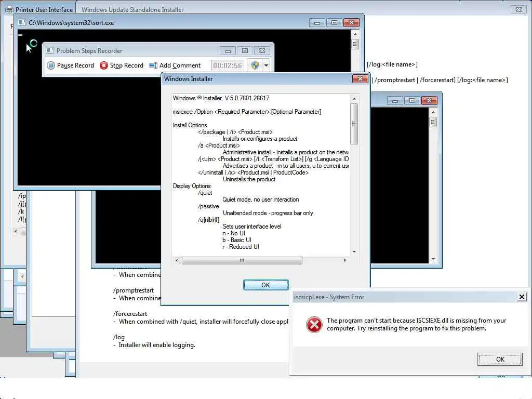Click OK in the Windows Installer dialog

point(265,285)
